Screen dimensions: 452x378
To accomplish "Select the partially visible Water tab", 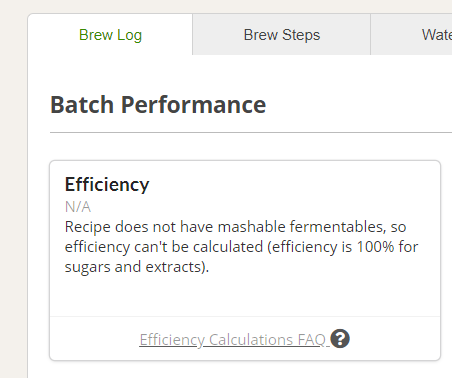I will 412,35.
